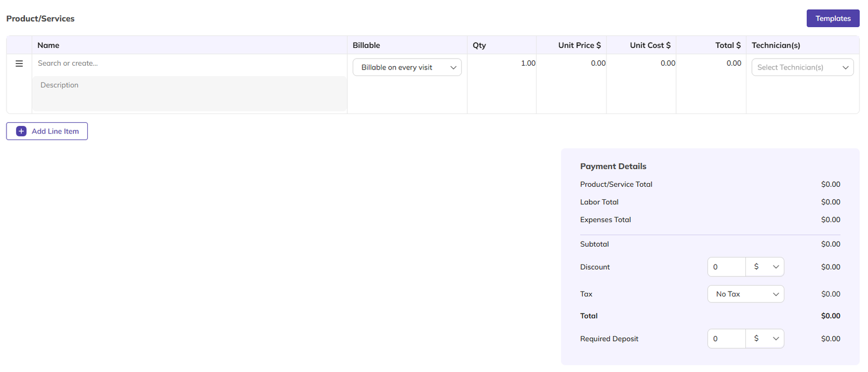Screen dimensions: 868x372
Task: Click the drag handle icon on line item
Action: tap(19, 64)
